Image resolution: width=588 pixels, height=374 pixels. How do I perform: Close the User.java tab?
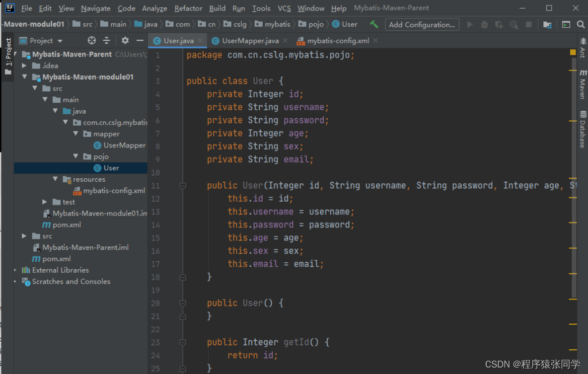[x=200, y=40]
